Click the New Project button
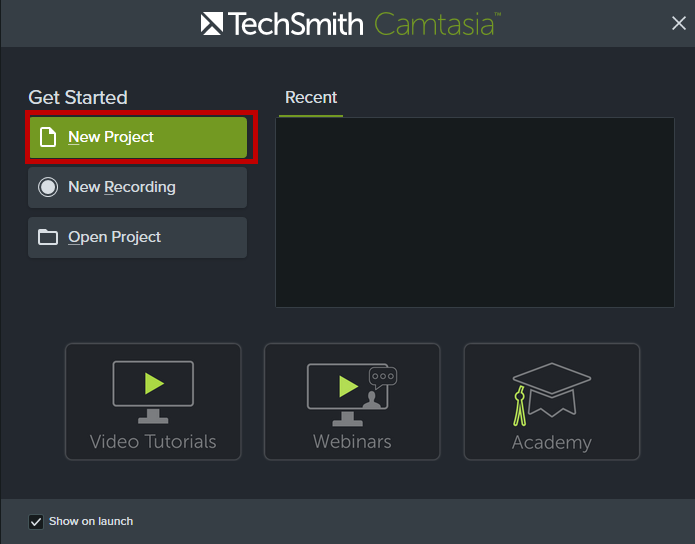 click(x=137, y=137)
